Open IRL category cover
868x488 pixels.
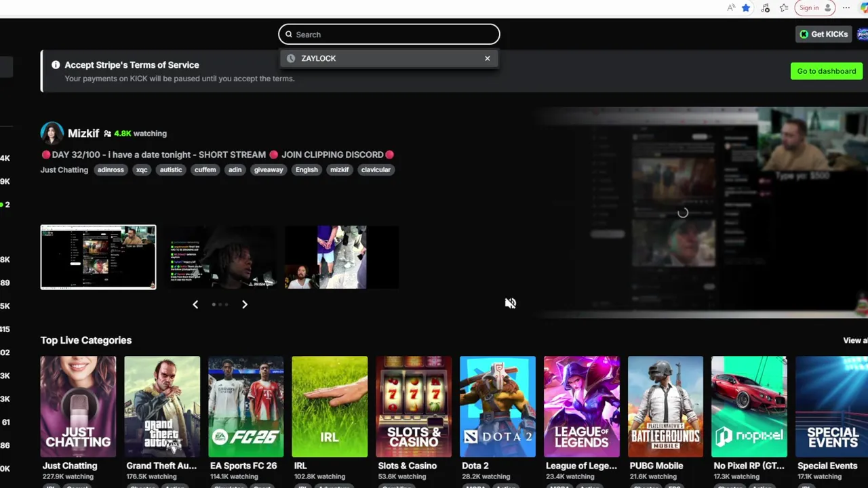pos(330,407)
